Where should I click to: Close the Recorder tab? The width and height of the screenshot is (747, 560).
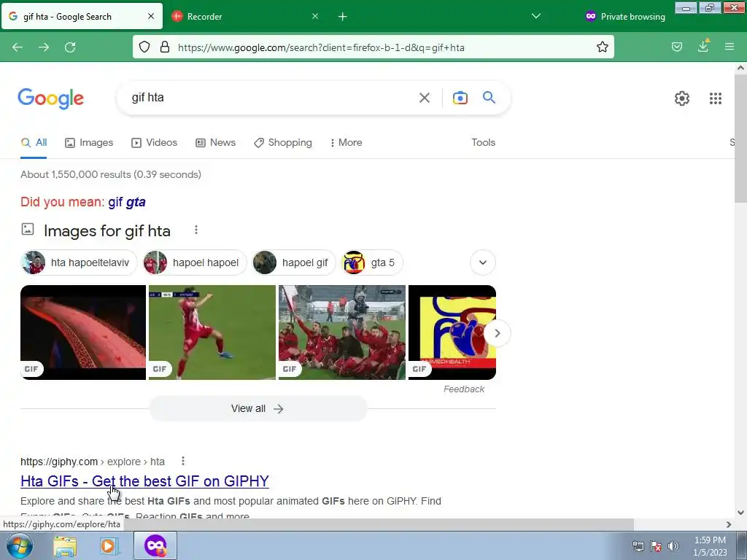[315, 16]
